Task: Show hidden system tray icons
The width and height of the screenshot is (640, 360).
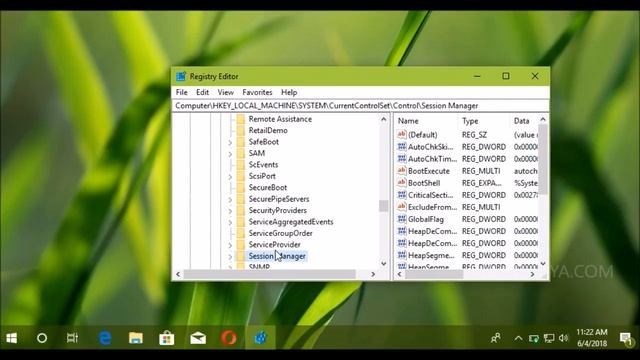Action: pyautogui.click(x=518, y=338)
